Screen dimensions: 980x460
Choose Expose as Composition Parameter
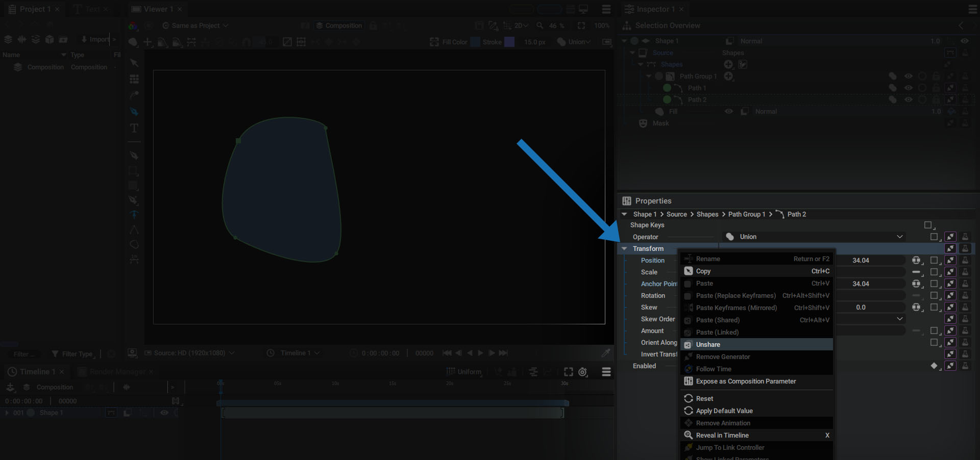(x=757, y=381)
